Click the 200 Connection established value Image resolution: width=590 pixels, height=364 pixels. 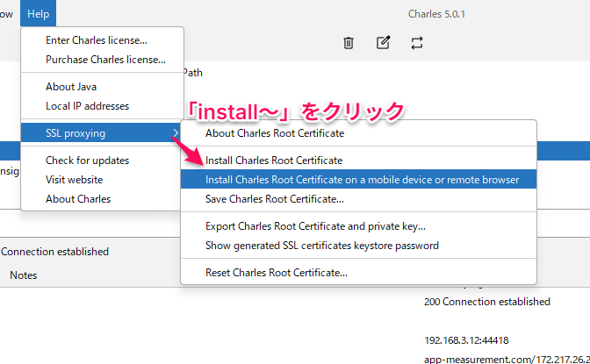(487, 302)
